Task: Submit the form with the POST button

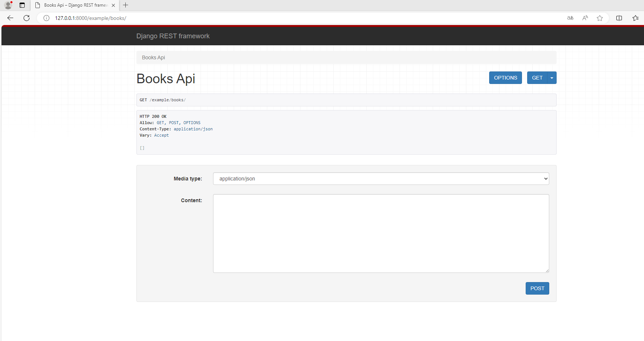Action: tap(537, 288)
